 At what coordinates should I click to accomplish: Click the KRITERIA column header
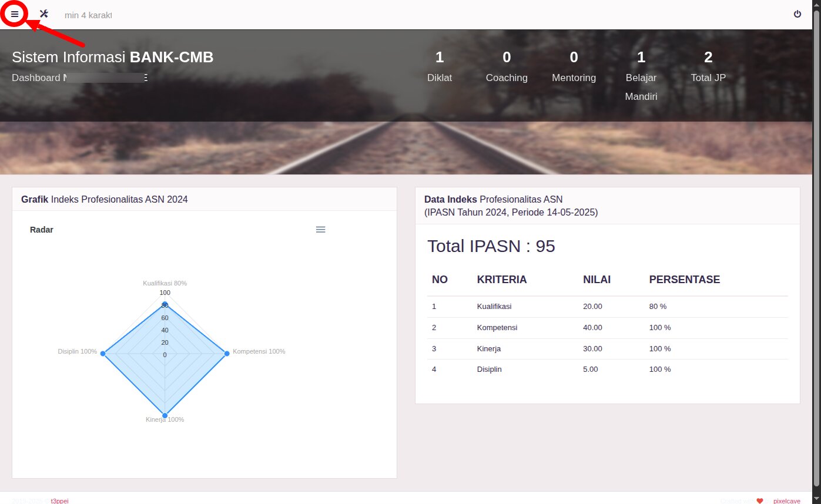pyautogui.click(x=502, y=280)
